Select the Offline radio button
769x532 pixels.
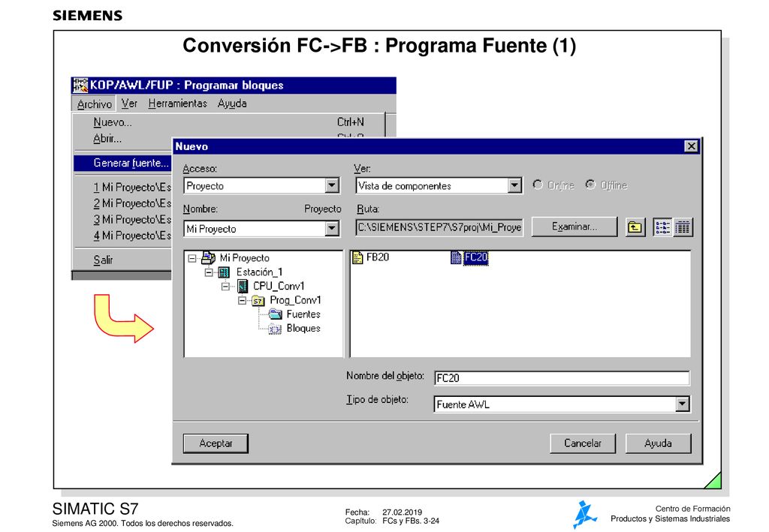click(590, 185)
